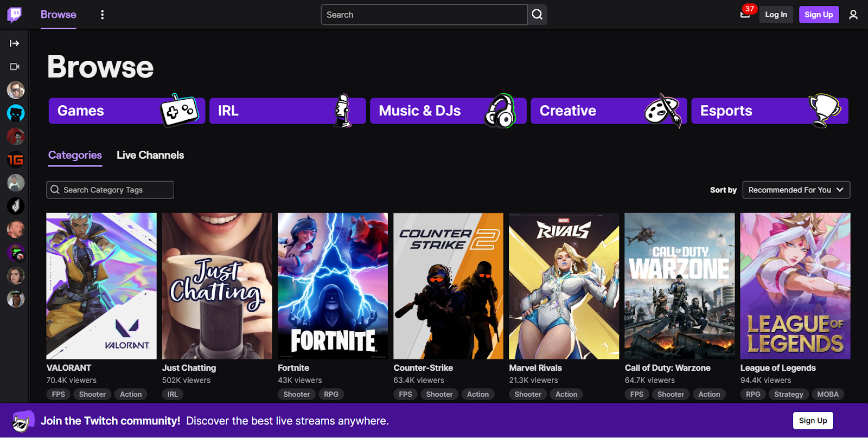Click the IRL tag under Just Chatting
The height and width of the screenshot is (438, 868).
(173, 395)
